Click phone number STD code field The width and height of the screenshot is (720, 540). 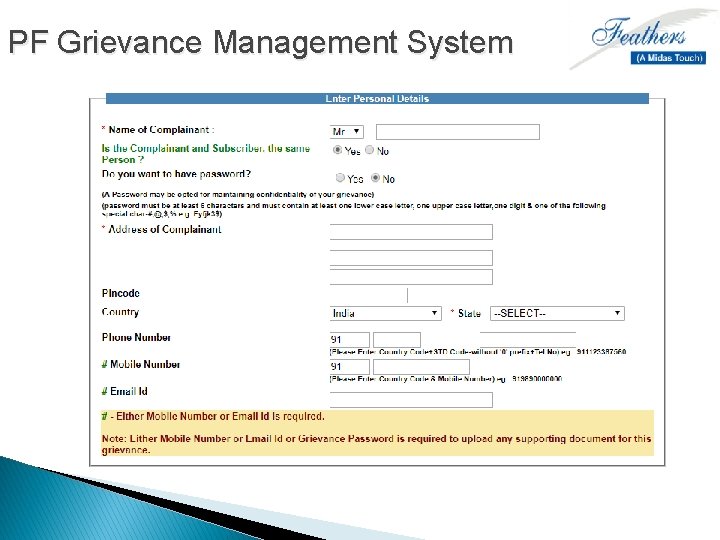click(397, 340)
